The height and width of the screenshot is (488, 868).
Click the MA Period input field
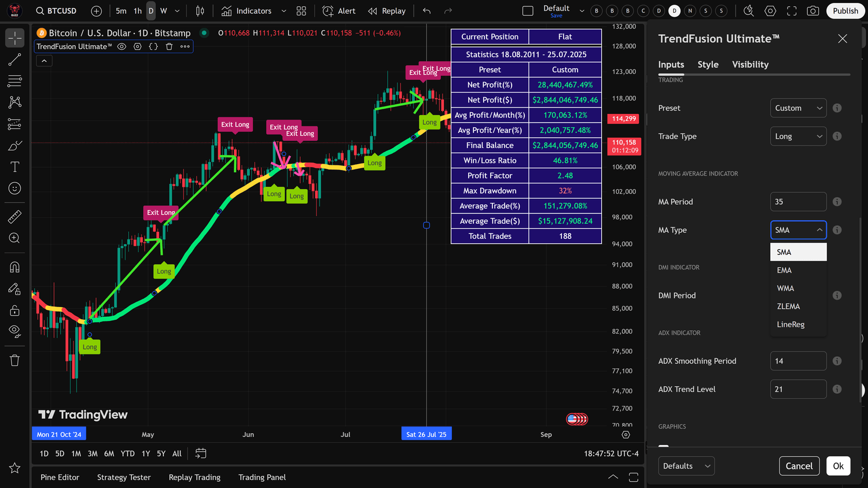click(x=799, y=202)
